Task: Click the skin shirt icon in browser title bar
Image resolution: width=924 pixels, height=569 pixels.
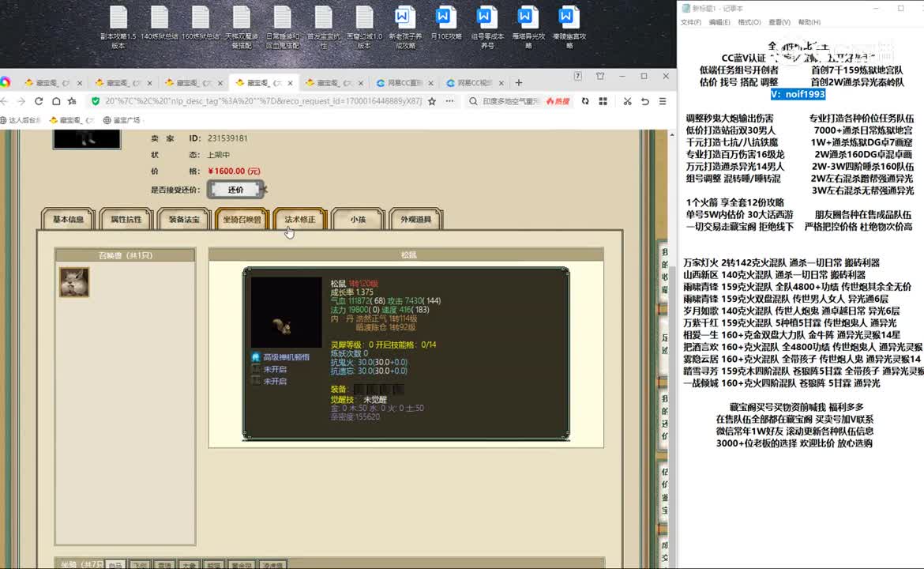Action: pos(600,76)
